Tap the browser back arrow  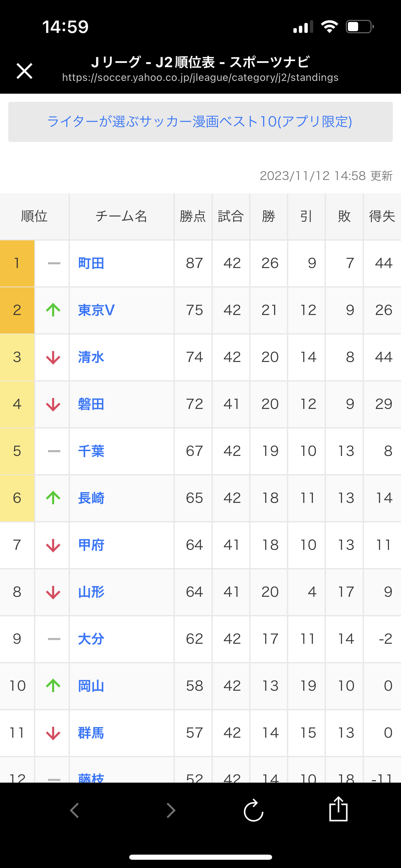[74, 810]
